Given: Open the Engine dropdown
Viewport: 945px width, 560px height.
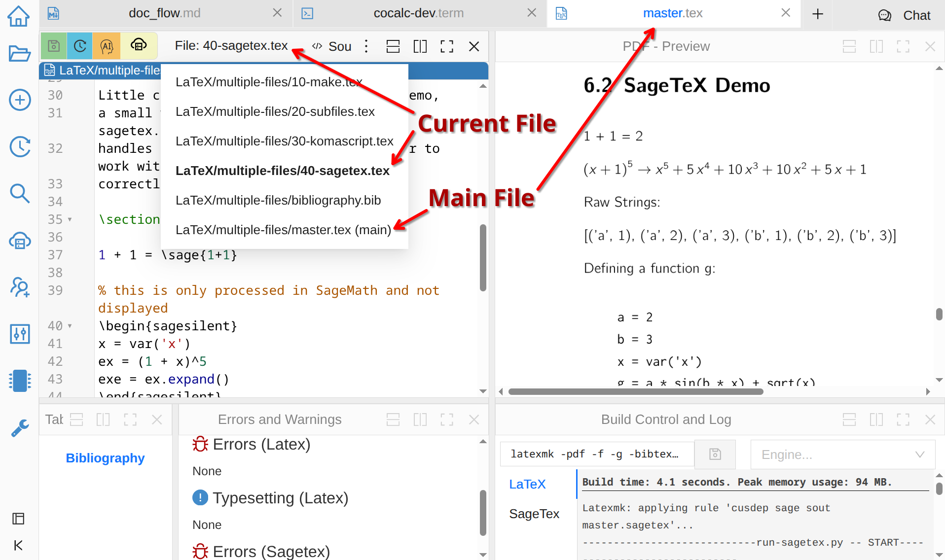Looking at the screenshot, I should (842, 455).
